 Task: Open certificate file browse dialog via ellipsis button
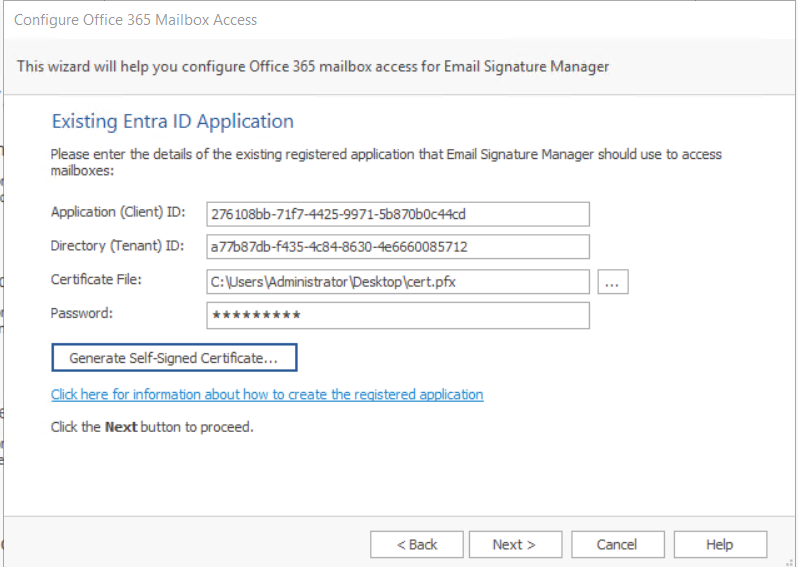[613, 281]
